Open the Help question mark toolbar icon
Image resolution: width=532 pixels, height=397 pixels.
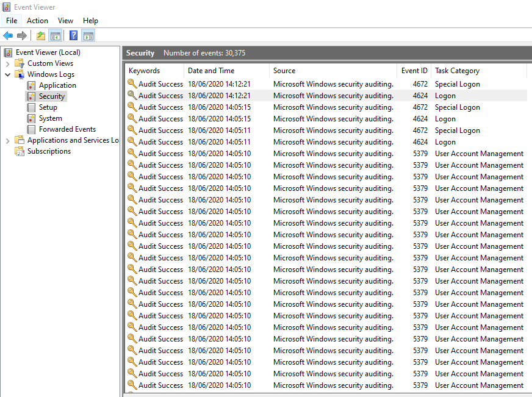point(74,35)
